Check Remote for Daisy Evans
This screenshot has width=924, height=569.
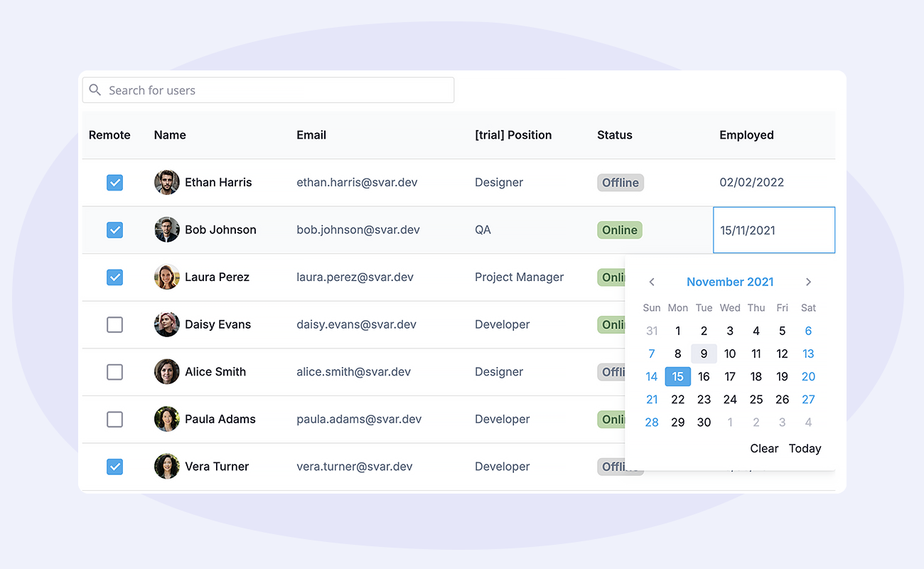(x=114, y=324)
